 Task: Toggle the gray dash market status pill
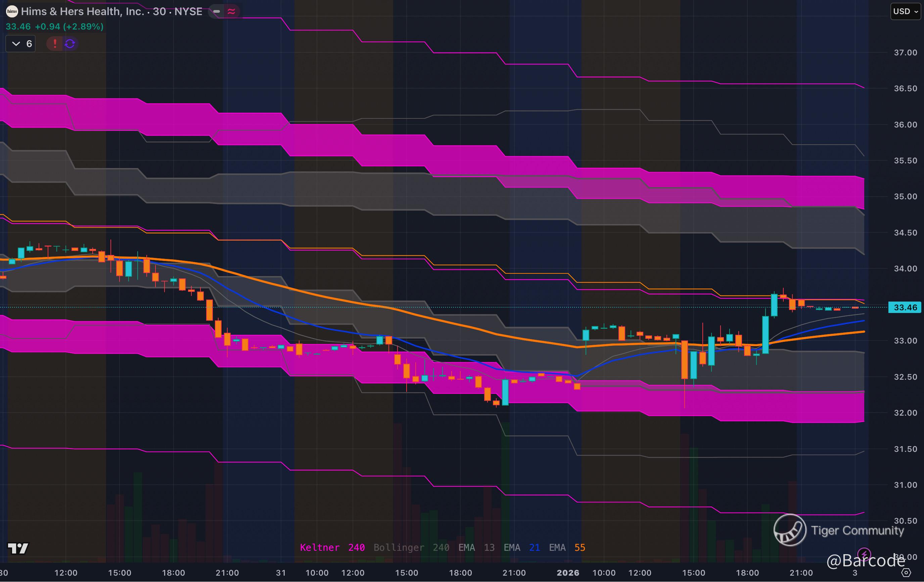pos(217,11)
